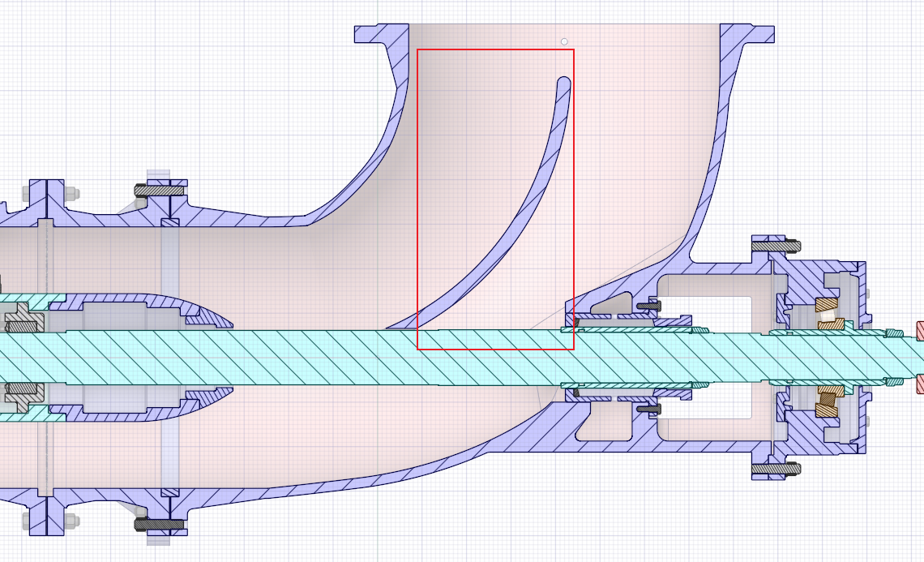Select the cyan hatched central shaft
Screen dimensions: 924x562
pos(324,358)
